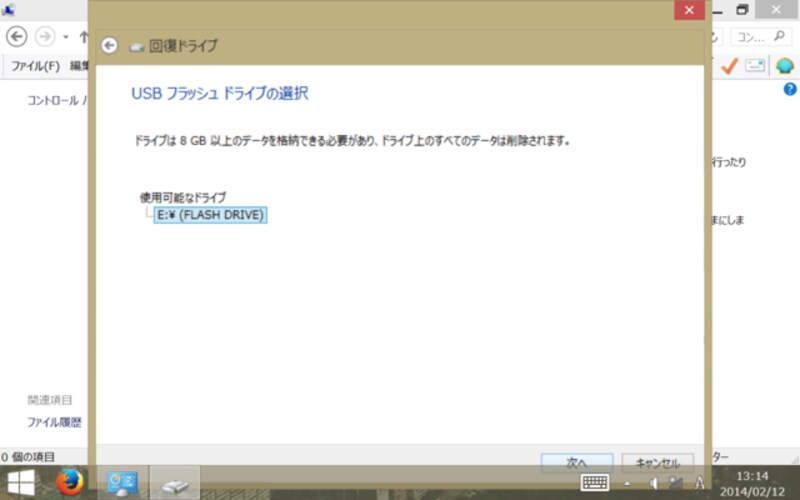The width and height of the screenshot is (800, 500).
Task: Go forward in the Control Panel window
Action: click(45, 37)
